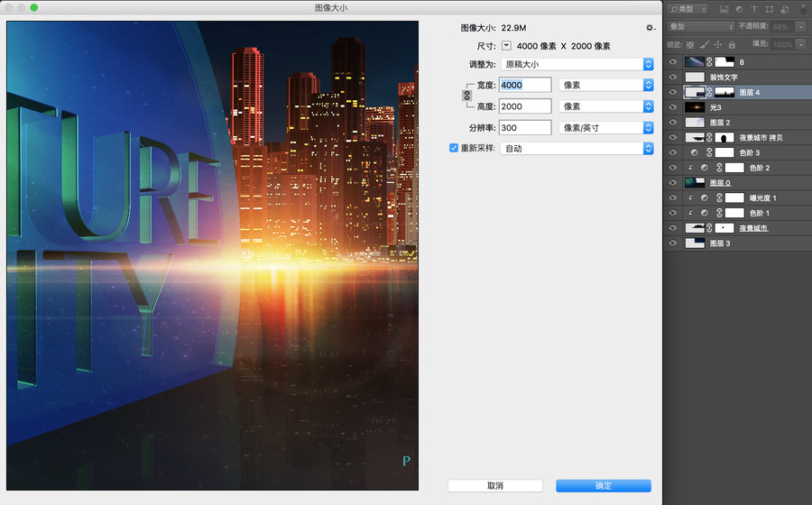The image size is (812, 505).
Task: Uncheck the 重新采样 checkbox
Action: tap(454, 148)
